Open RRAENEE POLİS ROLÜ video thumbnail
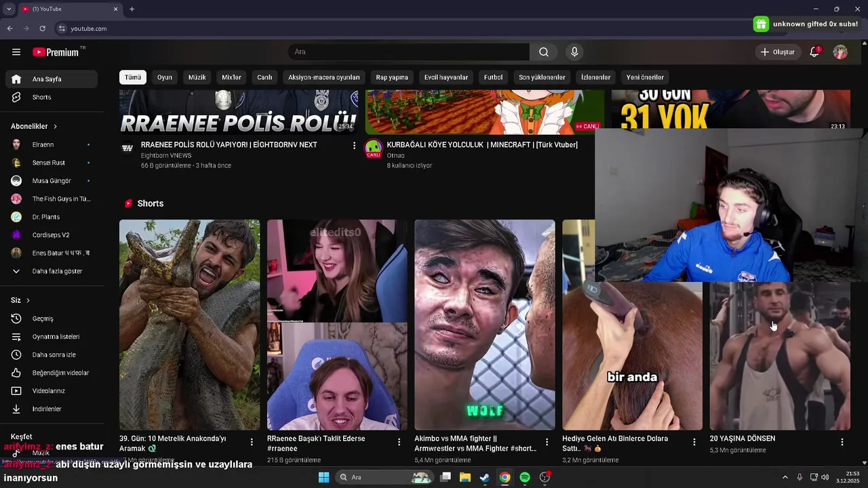The image size is (868, 488). coord(239,113)
